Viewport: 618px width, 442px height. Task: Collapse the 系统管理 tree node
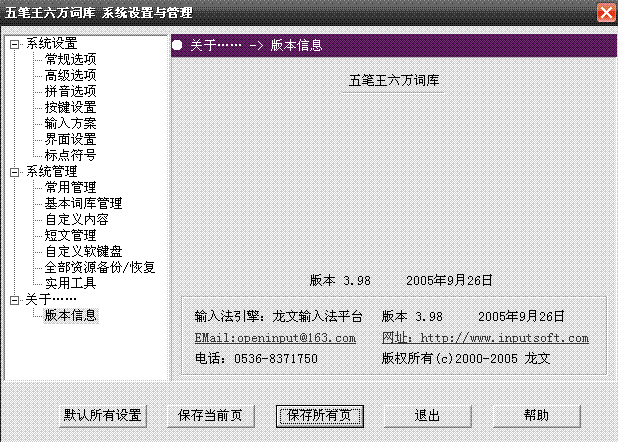[x=15, y=172]
